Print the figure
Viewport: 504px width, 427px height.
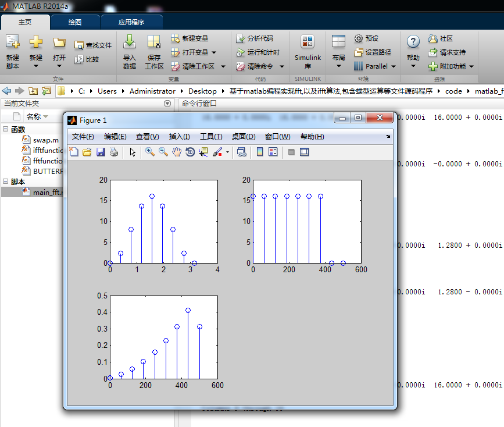pos(114,152)
